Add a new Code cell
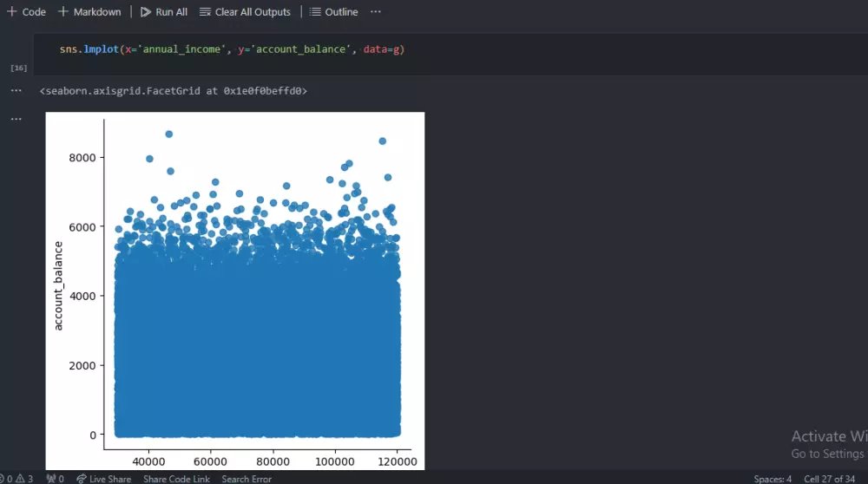Viewport: 868px width, 484px height. click(26, 11)
